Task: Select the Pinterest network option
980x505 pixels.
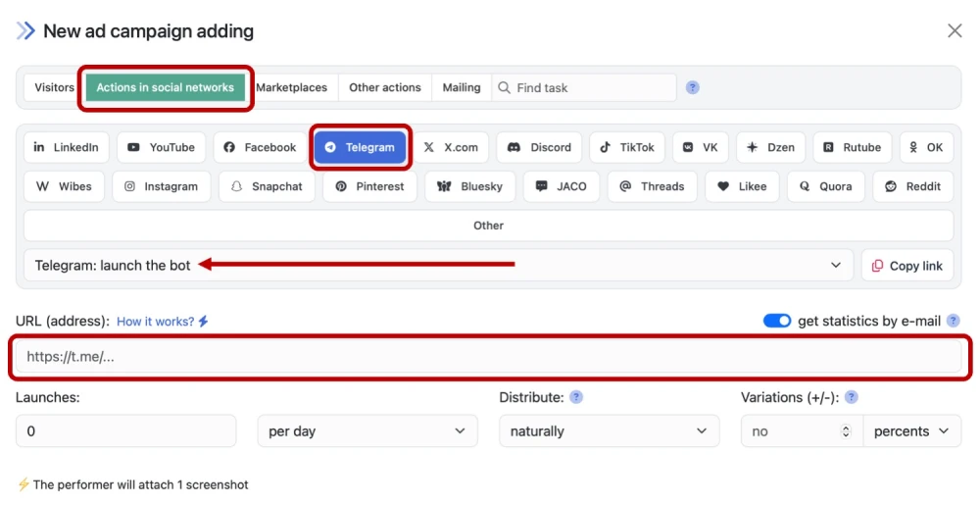Action: coord(369,186)
